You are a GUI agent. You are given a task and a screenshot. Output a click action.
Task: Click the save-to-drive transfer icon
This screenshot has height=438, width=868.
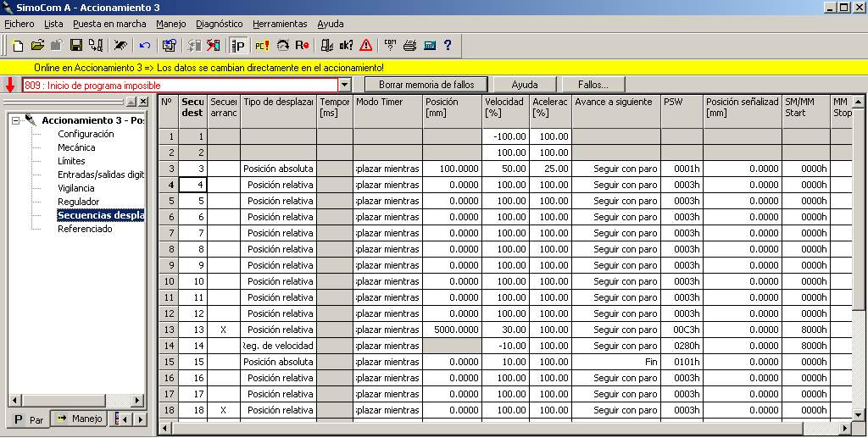pyautogui.click(x=96, y=46)
